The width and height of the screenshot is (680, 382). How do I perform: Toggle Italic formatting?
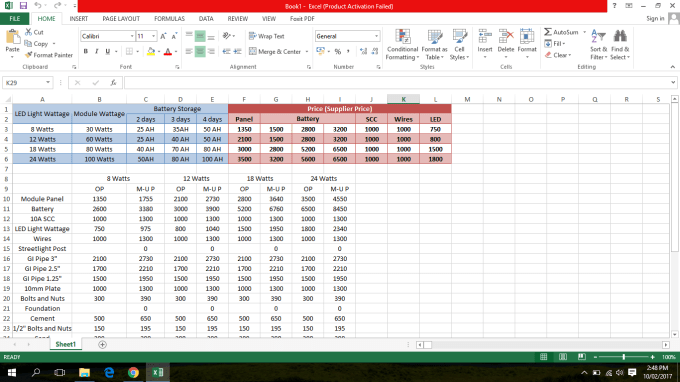[x=96, y=52]
